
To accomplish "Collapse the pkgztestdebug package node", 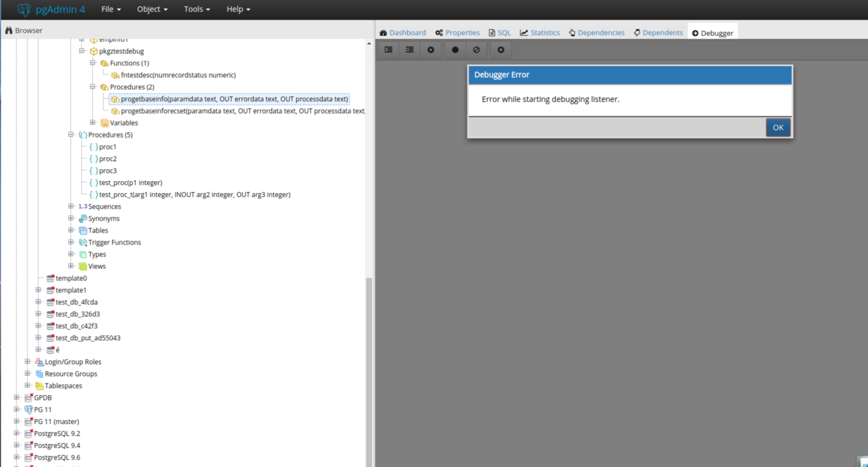I will (x=81, y=51).
